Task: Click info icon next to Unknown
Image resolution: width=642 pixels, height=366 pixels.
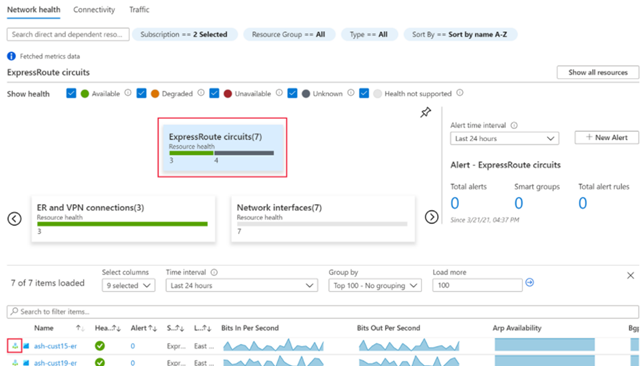Action: point(350,93)
